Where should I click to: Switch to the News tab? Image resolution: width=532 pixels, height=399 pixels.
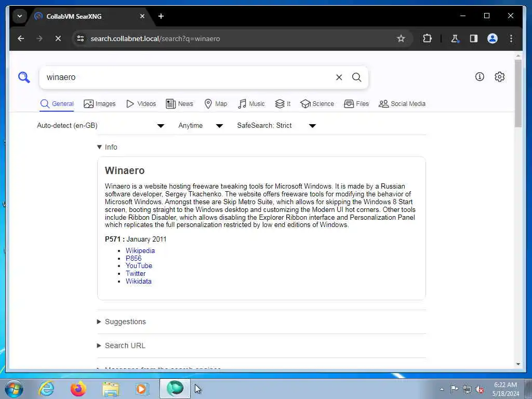point(179,104)
